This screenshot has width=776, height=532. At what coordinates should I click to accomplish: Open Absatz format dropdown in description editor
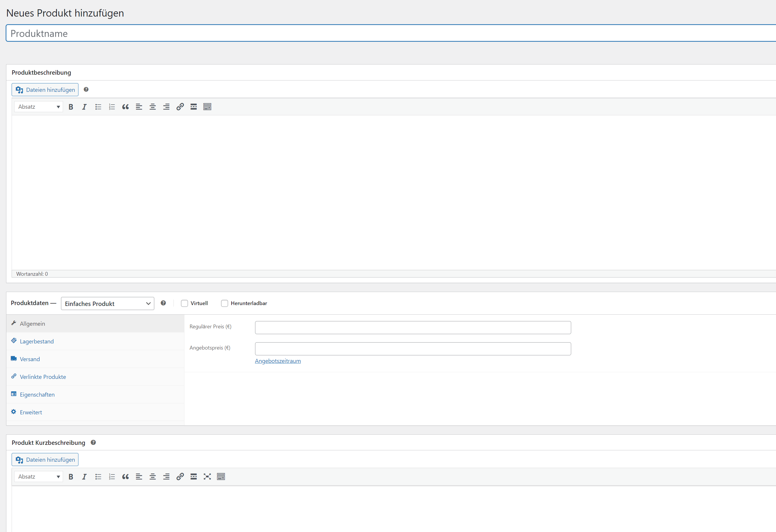click(39, 107)
